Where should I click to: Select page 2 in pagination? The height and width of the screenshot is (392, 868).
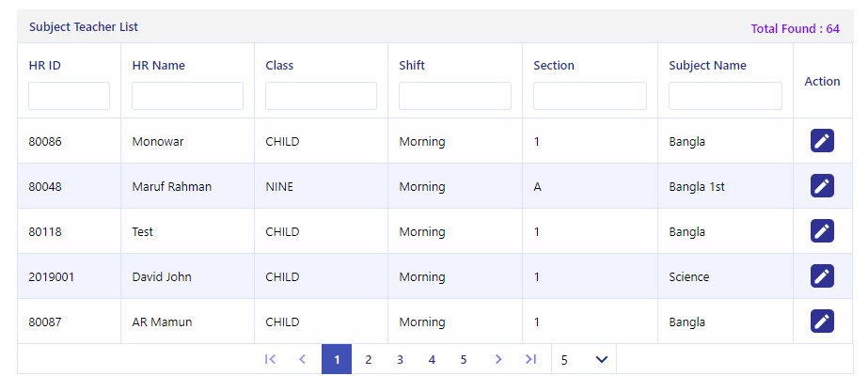[x=368, y=360]
